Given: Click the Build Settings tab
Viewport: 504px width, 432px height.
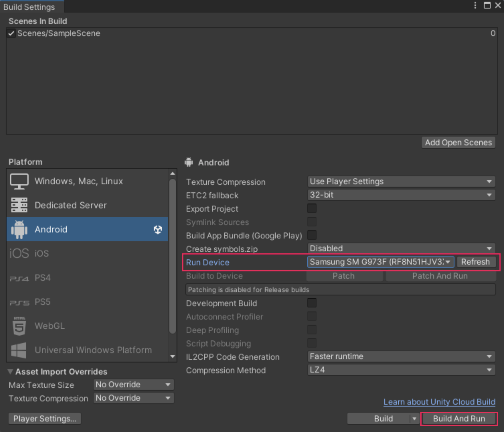Looking at the screenshot, I should [x=29, y=7].
